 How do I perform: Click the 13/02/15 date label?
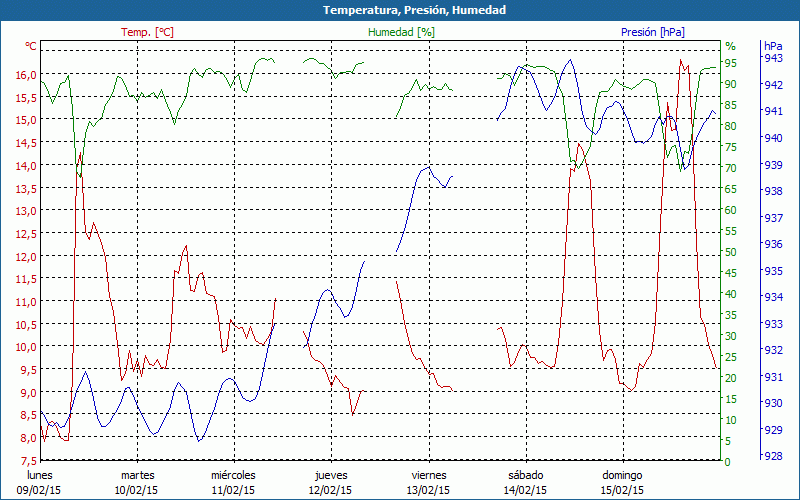click(x=428, y=490)
